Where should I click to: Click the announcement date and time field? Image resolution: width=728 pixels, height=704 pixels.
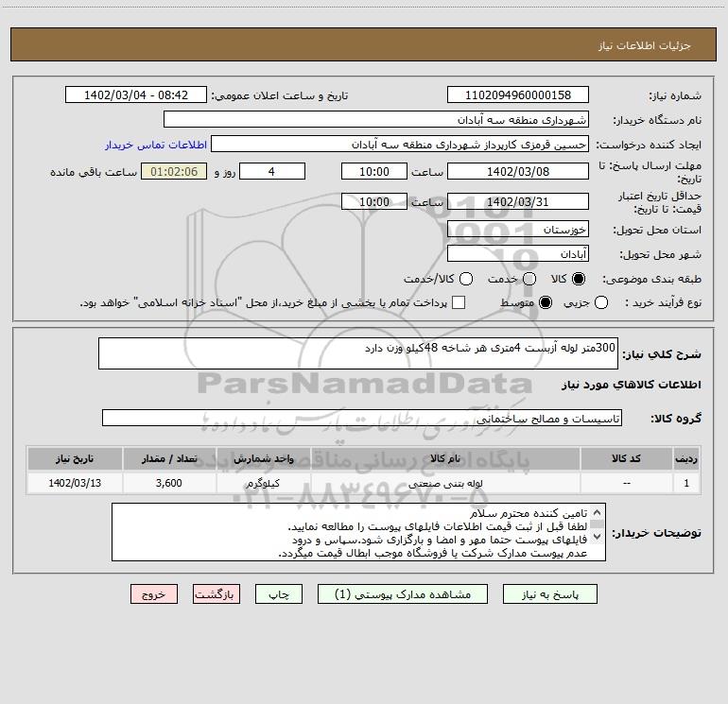(x=136, y=94)
